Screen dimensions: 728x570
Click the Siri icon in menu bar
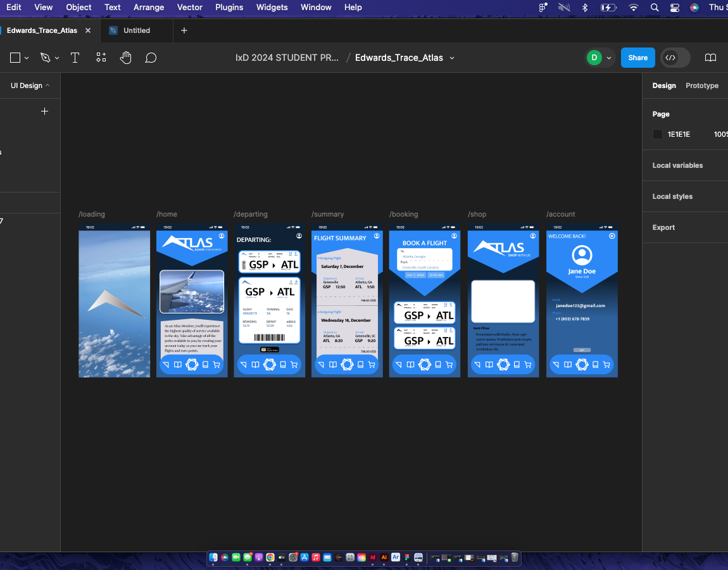point(694,8)
